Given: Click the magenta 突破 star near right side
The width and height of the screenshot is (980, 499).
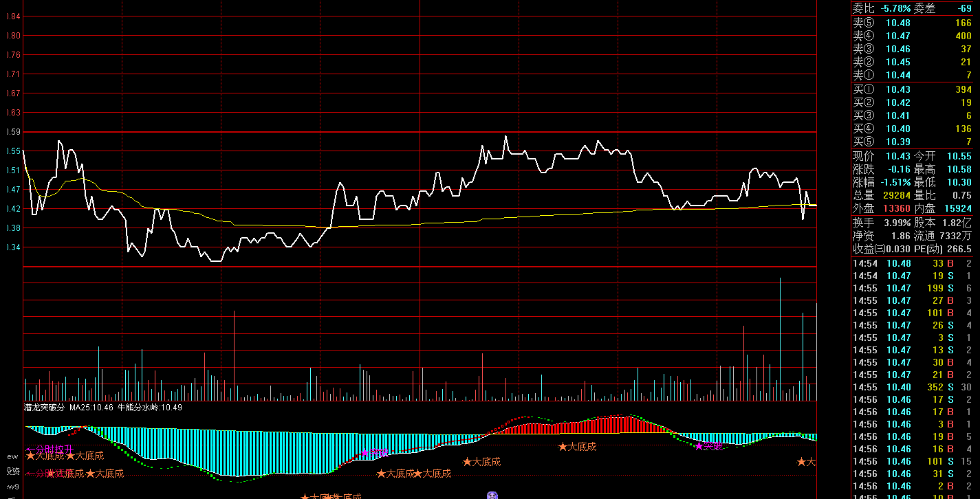Looking at the screenshot, I should (x=709, y=446).
